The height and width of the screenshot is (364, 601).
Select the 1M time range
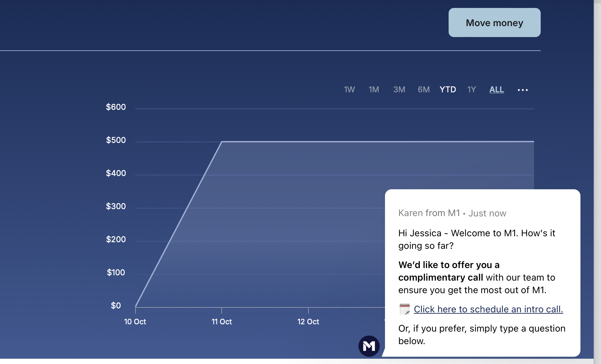[x=374, y=90]
